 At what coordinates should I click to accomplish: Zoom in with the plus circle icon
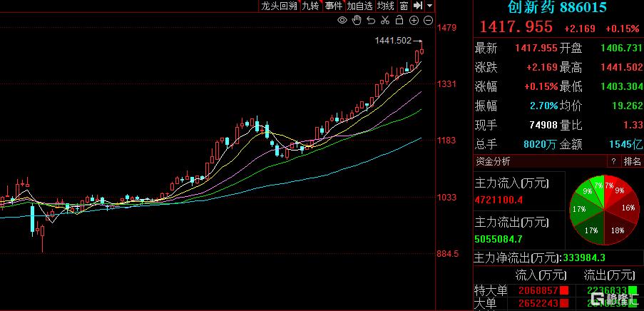(414, 20)
